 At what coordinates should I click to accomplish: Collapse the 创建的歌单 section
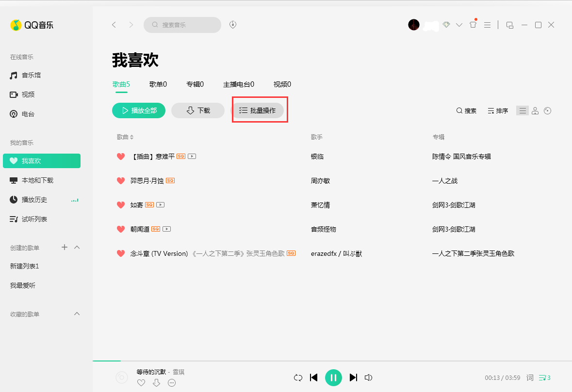[x=77, y=247]
